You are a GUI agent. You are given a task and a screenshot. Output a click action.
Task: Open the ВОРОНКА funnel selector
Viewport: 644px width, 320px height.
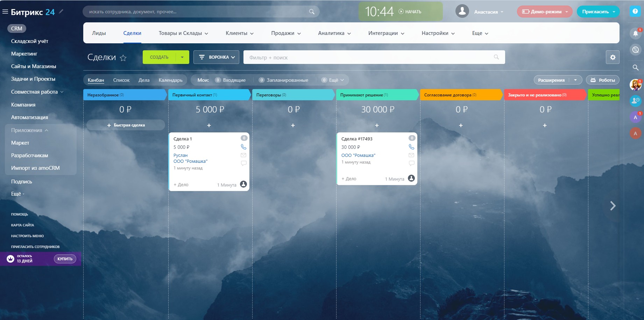click(216, 57)
